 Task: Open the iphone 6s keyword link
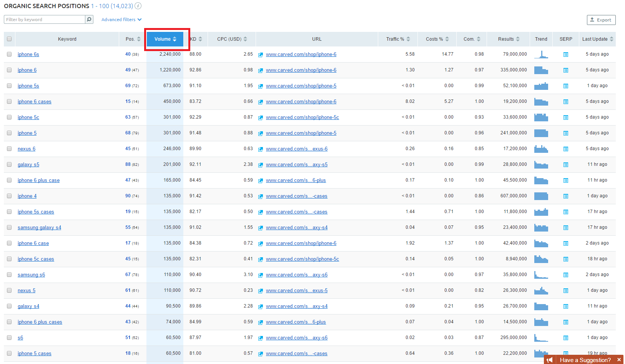[28, 55]
